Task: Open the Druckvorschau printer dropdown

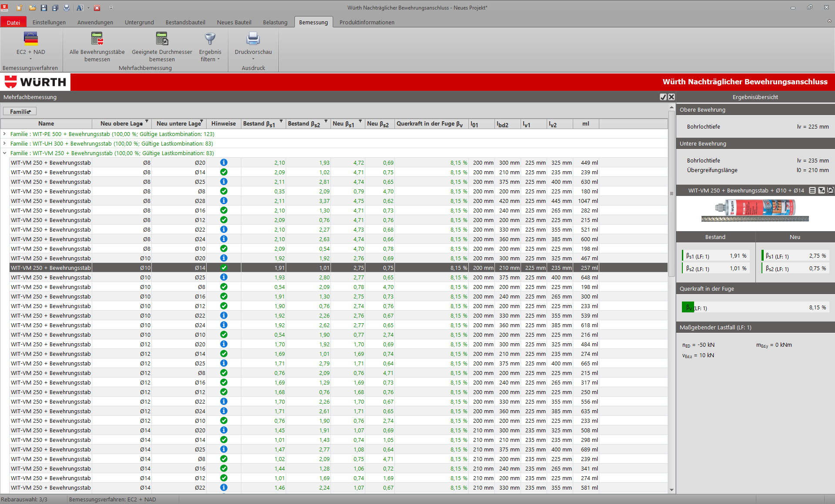Action: pyautogui.click(x=253, y=46)
